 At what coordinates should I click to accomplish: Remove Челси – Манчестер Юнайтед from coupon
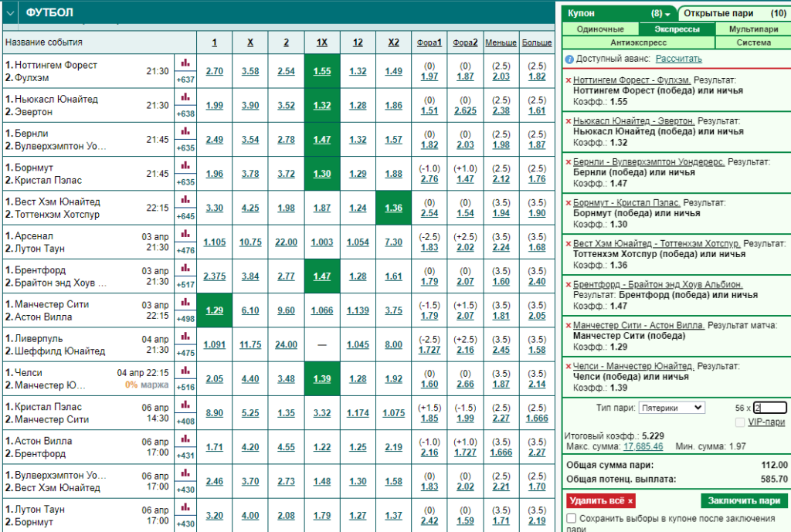569,366
